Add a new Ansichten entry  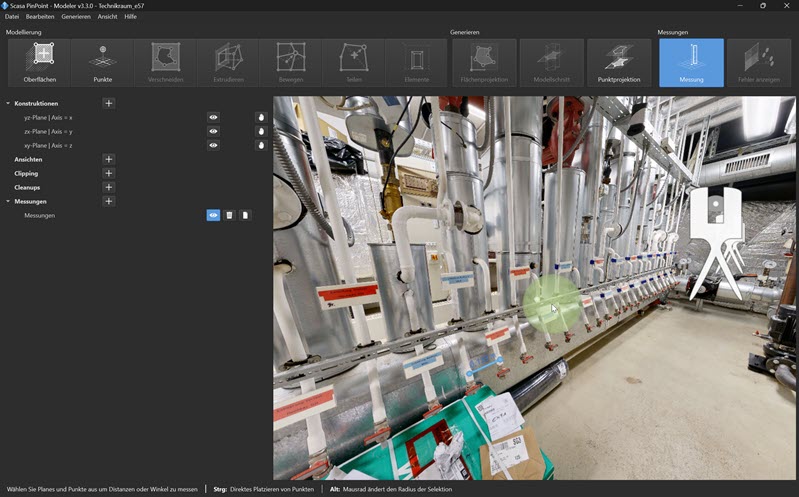(109, 160)
